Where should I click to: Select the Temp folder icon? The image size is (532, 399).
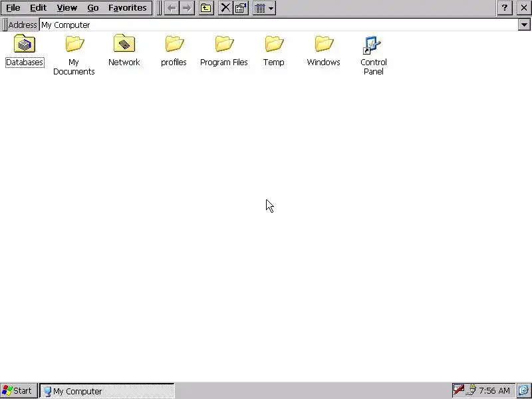pyautogui.click(x=274, y=44)
